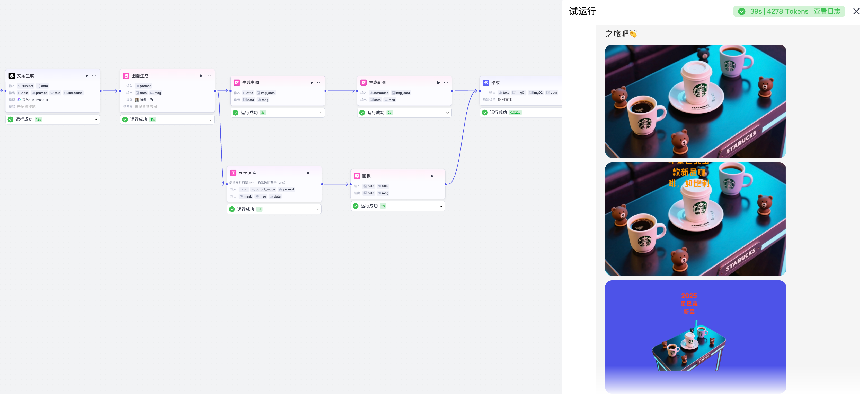868x394 pixels.
Task: Click the 文案生成 node's black icon
Action: [x=12, y=76]
